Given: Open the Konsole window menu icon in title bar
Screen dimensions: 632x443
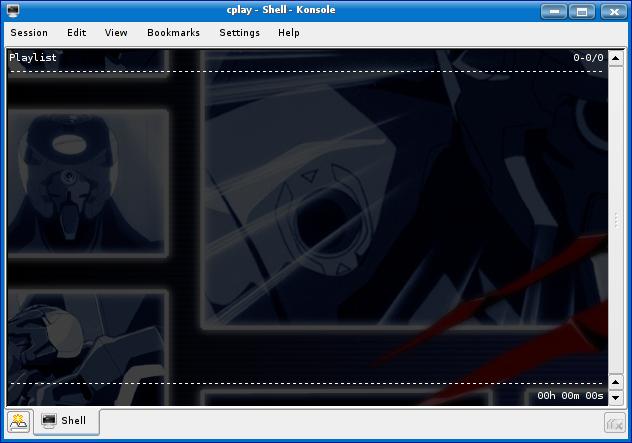Looking at the screenshot, I should (x=13, y=11).
